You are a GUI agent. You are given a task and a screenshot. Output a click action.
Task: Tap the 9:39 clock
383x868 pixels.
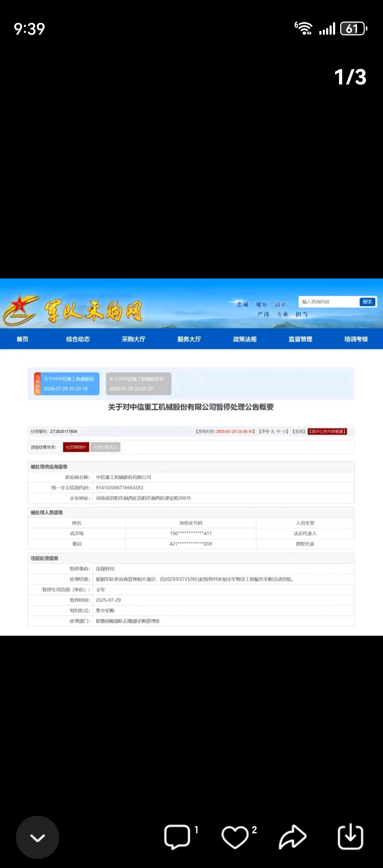point(29,29)
